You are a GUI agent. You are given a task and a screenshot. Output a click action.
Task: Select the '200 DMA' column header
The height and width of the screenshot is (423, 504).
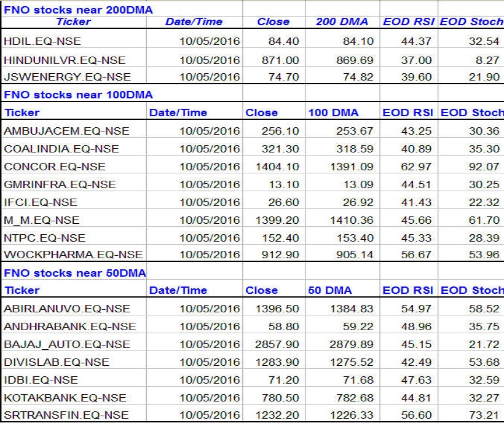click(342, 22)
